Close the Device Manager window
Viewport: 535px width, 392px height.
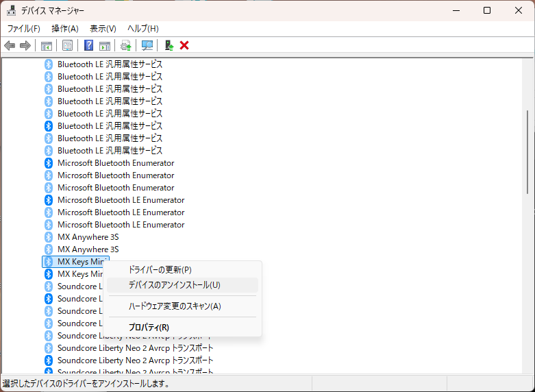click(x=519, y=10)
